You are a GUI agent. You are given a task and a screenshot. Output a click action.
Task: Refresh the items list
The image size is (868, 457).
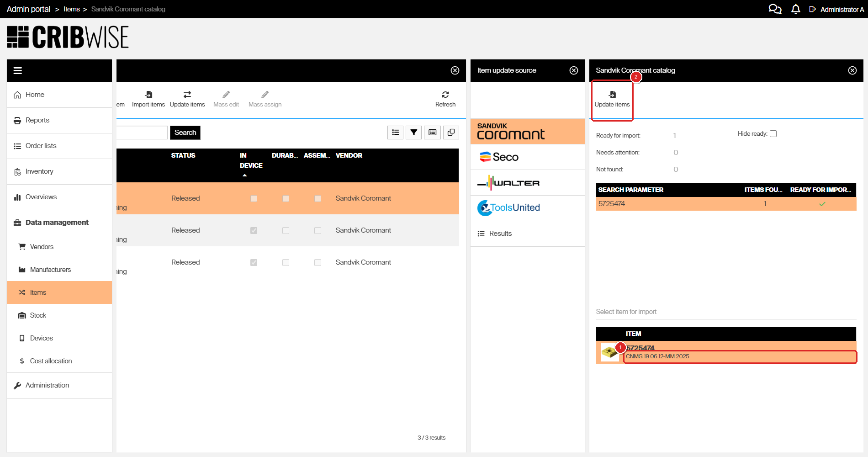coord(445,99)
